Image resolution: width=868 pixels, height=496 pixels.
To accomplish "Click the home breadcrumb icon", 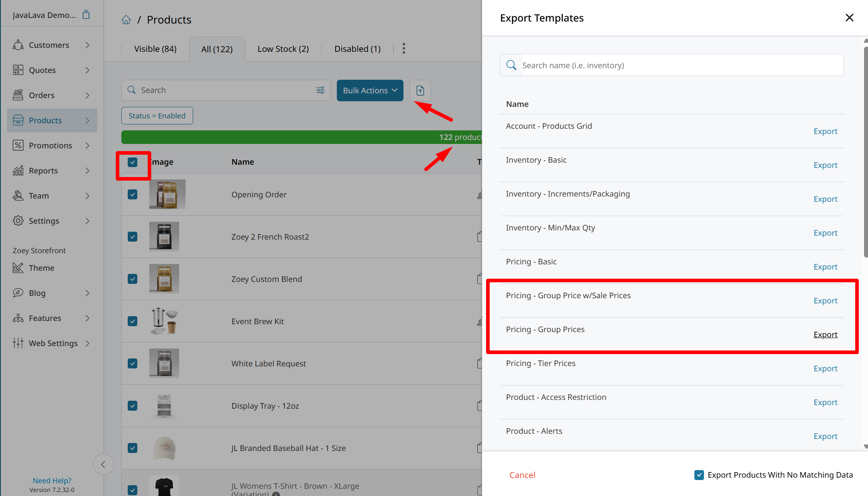I will point(126,20).
